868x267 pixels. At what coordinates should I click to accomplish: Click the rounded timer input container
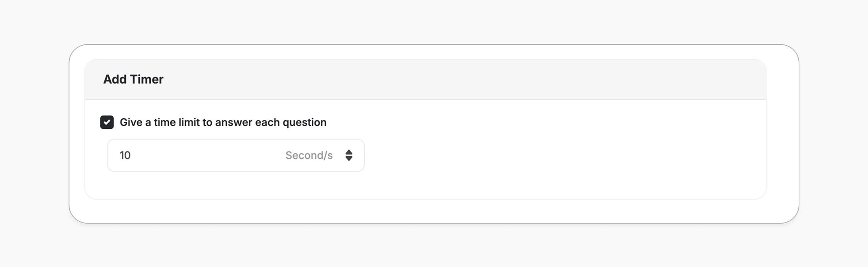click(x=235, y=155)
